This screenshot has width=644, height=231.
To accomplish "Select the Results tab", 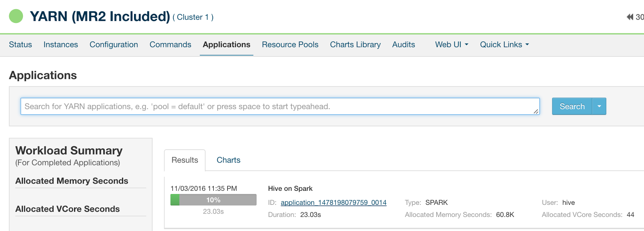I will 185,160.
